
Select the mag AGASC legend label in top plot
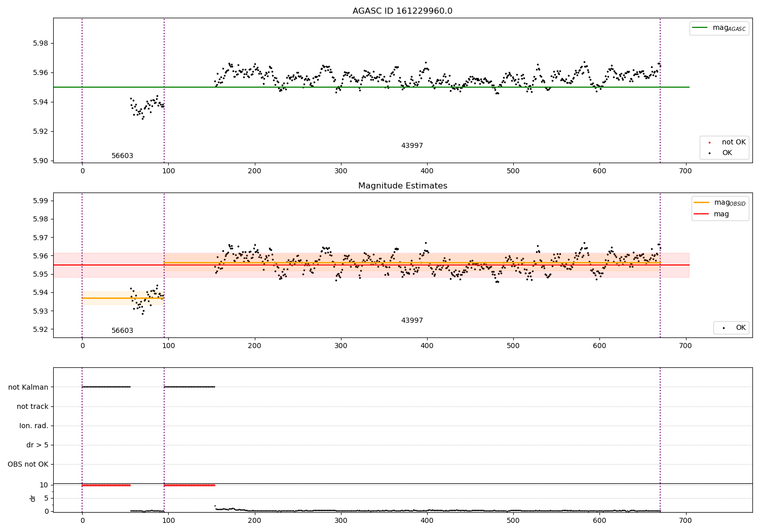pos(729,28)
